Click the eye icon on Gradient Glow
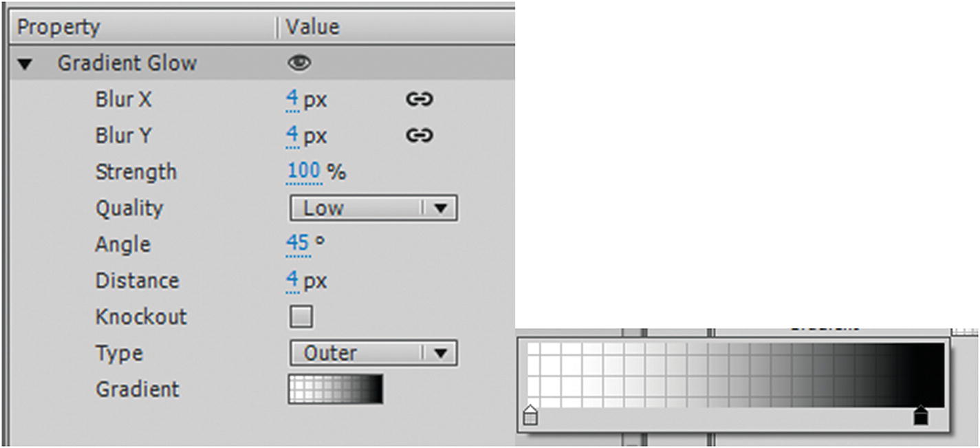Screen dimensions: 980x448 coord(300,63)
